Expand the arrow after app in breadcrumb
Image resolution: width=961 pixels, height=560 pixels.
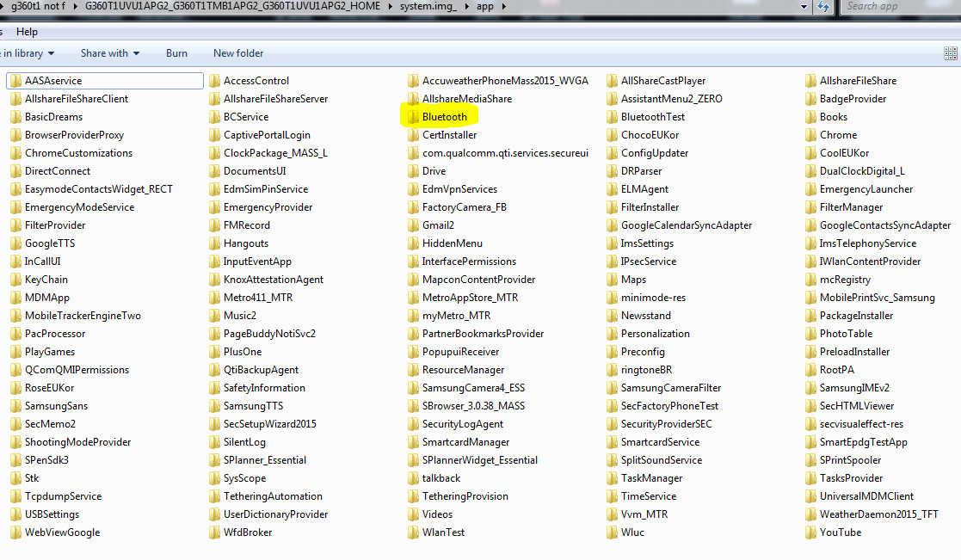[504, 6]
